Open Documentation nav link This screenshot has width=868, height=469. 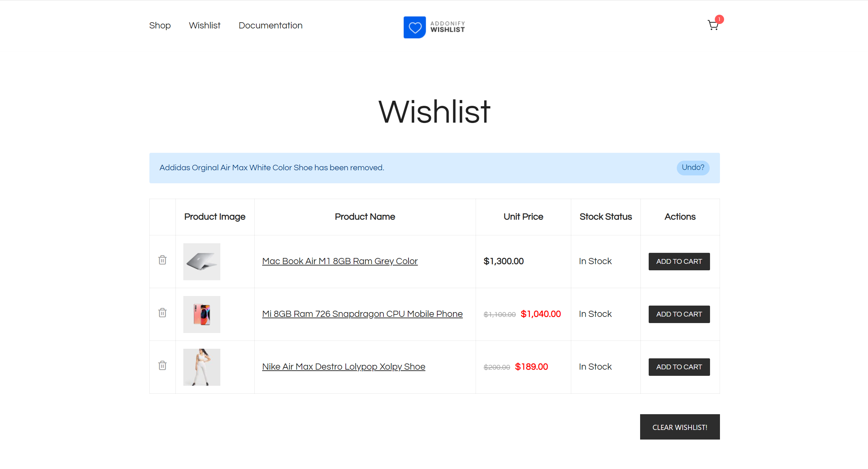tap(270, 26)
